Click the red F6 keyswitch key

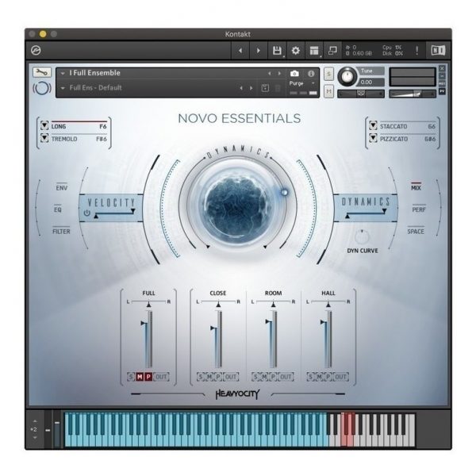[x=343, y=429]
